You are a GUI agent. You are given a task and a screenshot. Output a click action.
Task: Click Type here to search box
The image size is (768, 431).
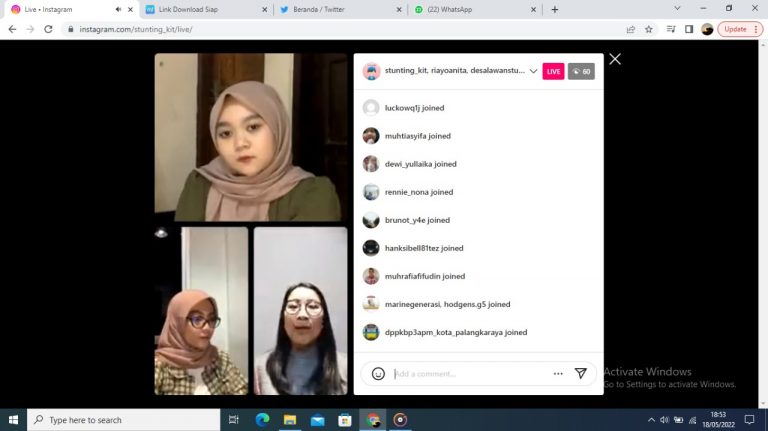point(123,420)
